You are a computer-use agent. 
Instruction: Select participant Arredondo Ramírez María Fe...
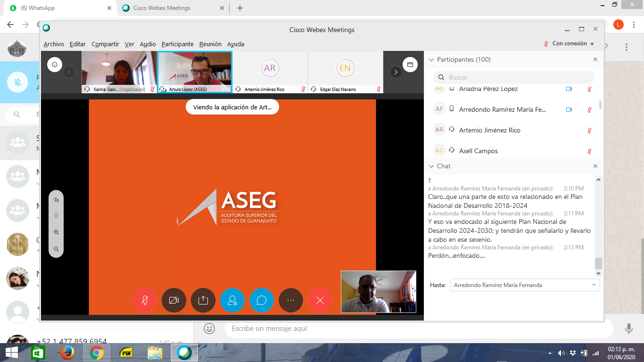(x=503, y=109)
